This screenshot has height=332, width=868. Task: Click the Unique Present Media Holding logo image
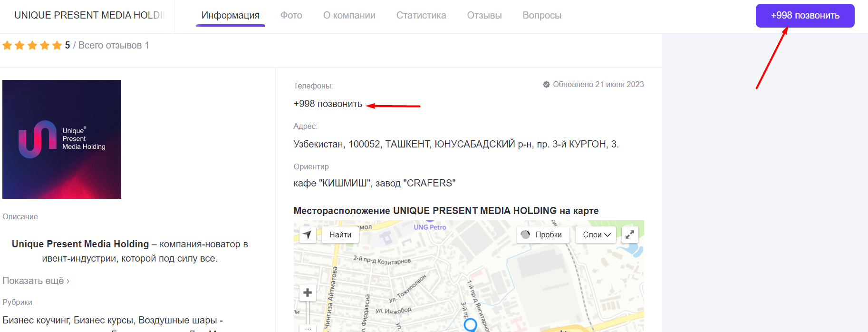pos(62,139)
